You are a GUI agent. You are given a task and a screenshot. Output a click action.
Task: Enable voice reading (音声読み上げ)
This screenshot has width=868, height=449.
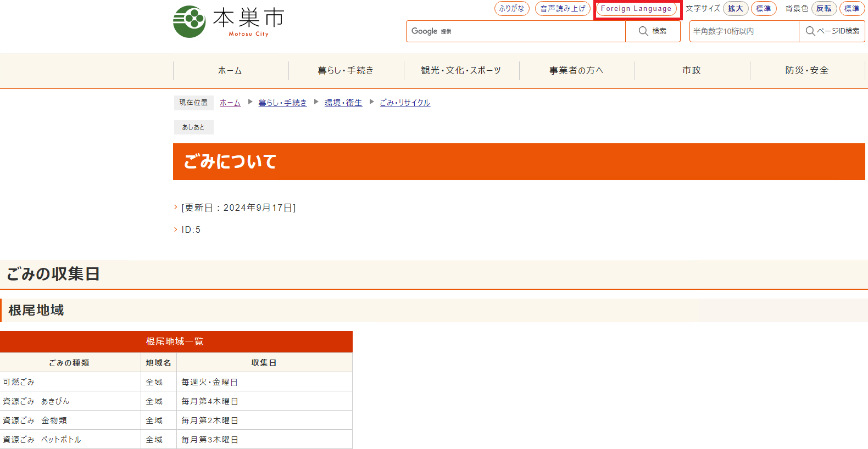pos(563,9)
